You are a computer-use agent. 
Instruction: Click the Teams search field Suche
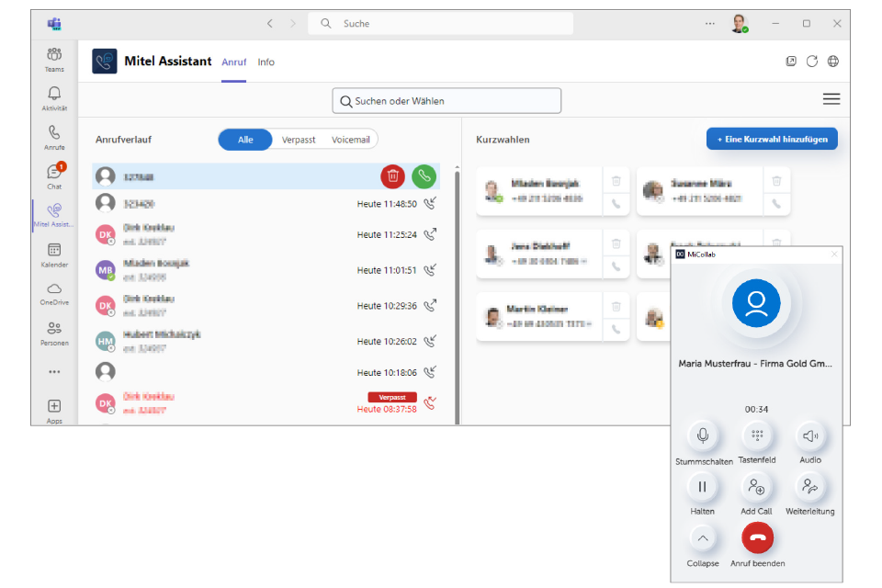[440, 23]
